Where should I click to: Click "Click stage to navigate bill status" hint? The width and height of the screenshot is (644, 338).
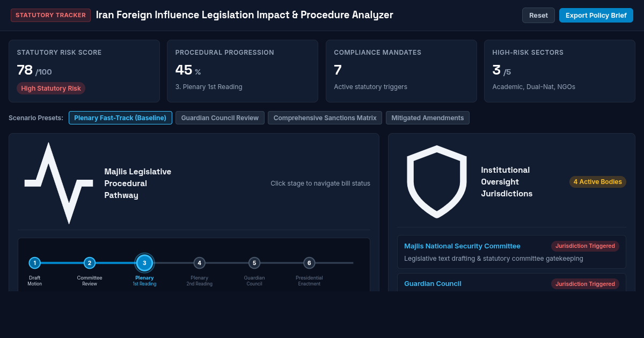click(320, 183)
